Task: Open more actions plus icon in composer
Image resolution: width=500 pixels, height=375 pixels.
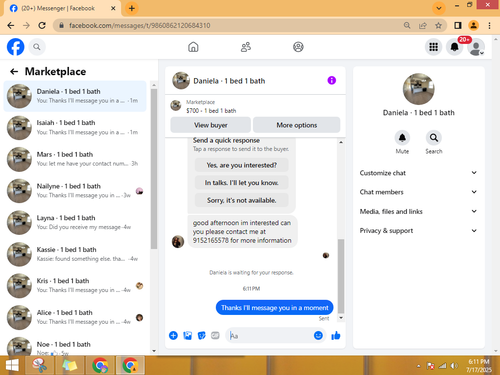Action: pyautogui.click(x=173, y=335)
